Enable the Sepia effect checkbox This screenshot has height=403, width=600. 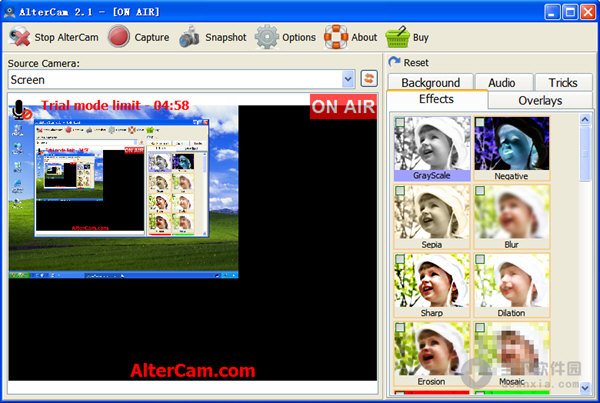coord(400,191)
